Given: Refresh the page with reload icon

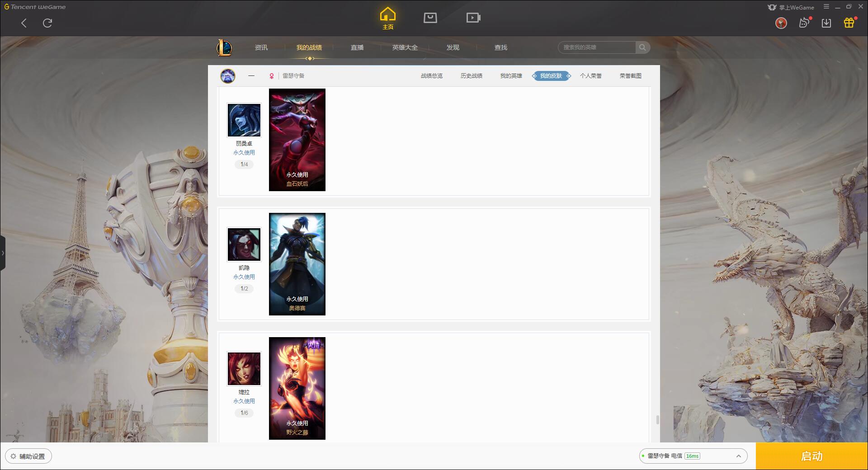Looking at the screenshot, I should tap(47, 23).
